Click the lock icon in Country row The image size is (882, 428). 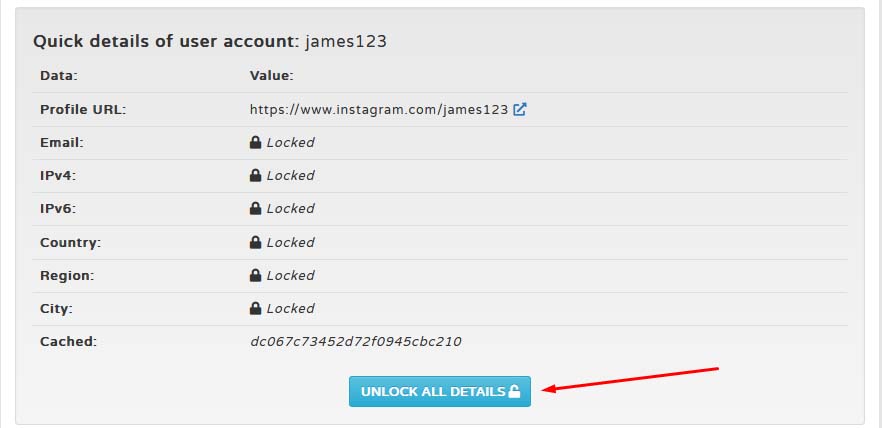pyautogui.click(x=255, y=242)
